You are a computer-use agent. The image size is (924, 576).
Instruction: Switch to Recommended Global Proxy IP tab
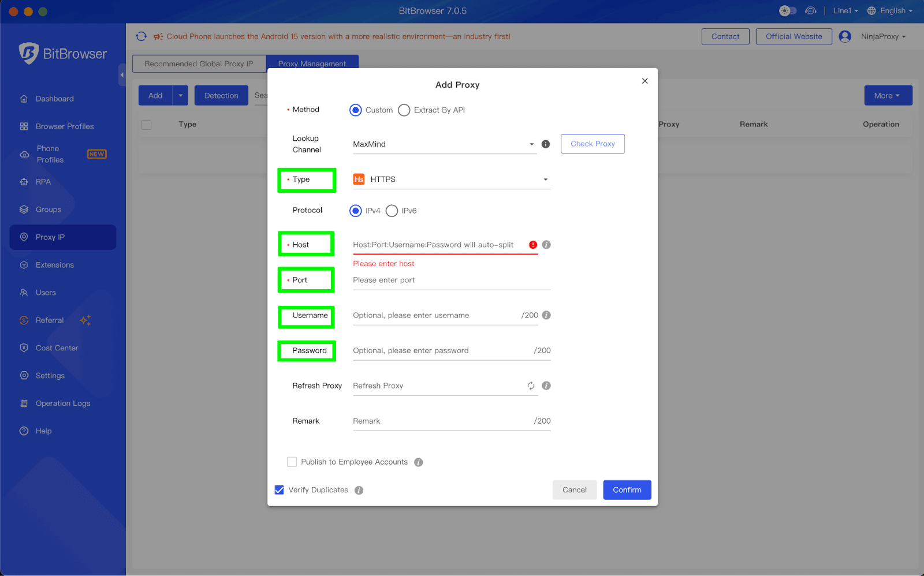tap(199, 63)
